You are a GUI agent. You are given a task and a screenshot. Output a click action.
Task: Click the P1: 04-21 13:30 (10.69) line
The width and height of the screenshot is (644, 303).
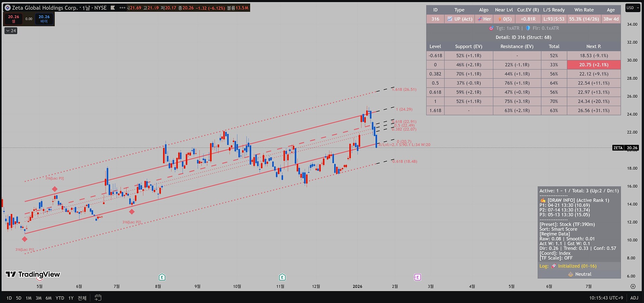pos(565,205)
